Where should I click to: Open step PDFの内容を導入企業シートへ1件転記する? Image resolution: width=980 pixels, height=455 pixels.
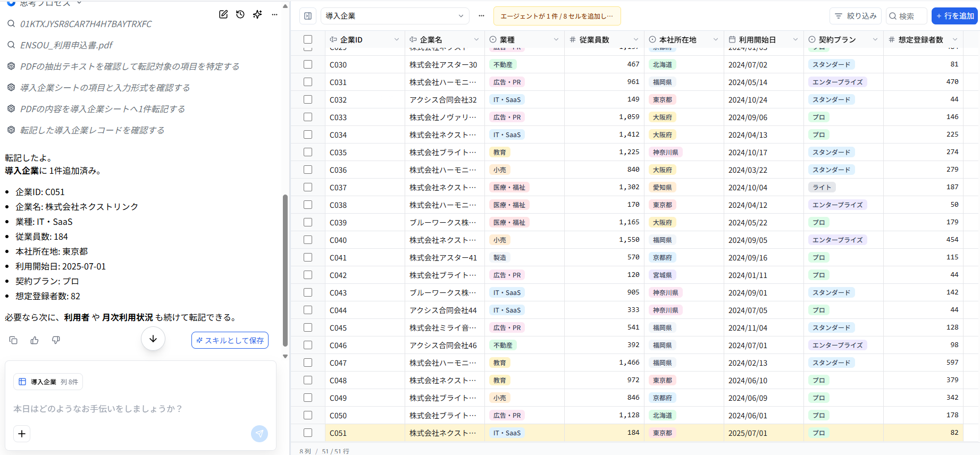pyautogui.click(x=103, y=109)
